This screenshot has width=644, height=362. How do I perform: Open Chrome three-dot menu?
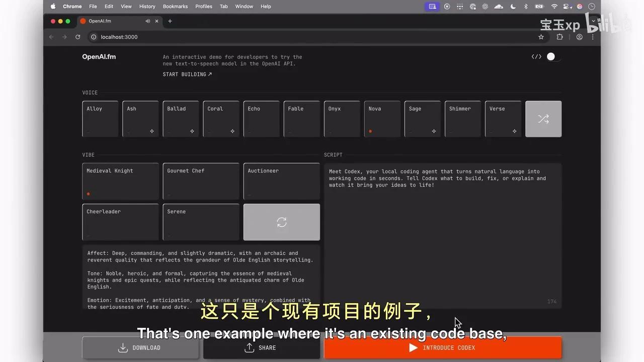coord(593,37)
